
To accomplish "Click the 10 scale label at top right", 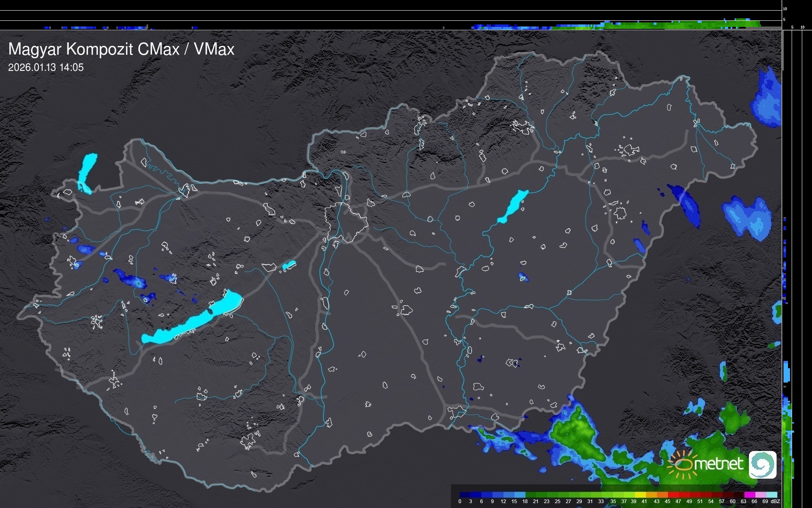I will click(785, 9).
